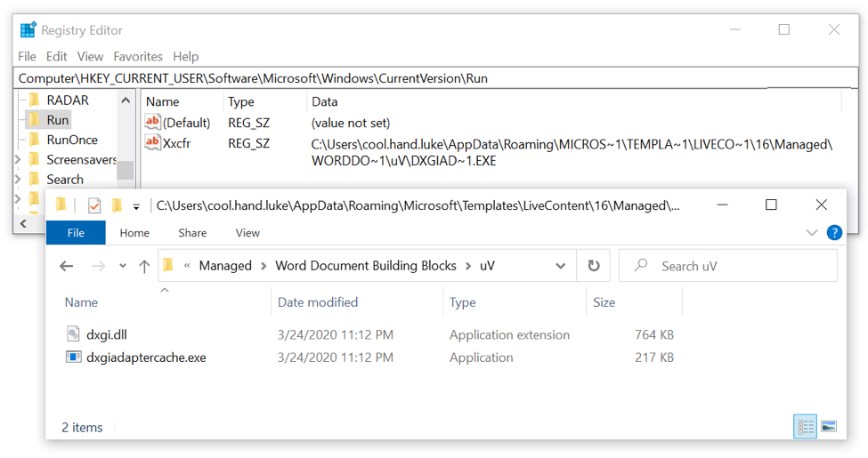868x458 pixels.
Task: Expand the Explorer ribbon with the chevron
Action: (811, 233)
